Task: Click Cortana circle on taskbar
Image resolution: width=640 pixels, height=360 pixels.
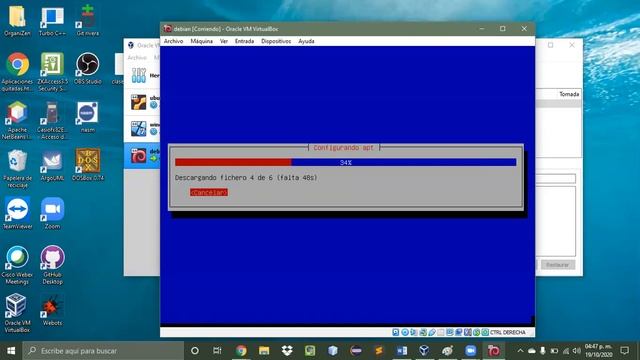Action: coord(195,351)
